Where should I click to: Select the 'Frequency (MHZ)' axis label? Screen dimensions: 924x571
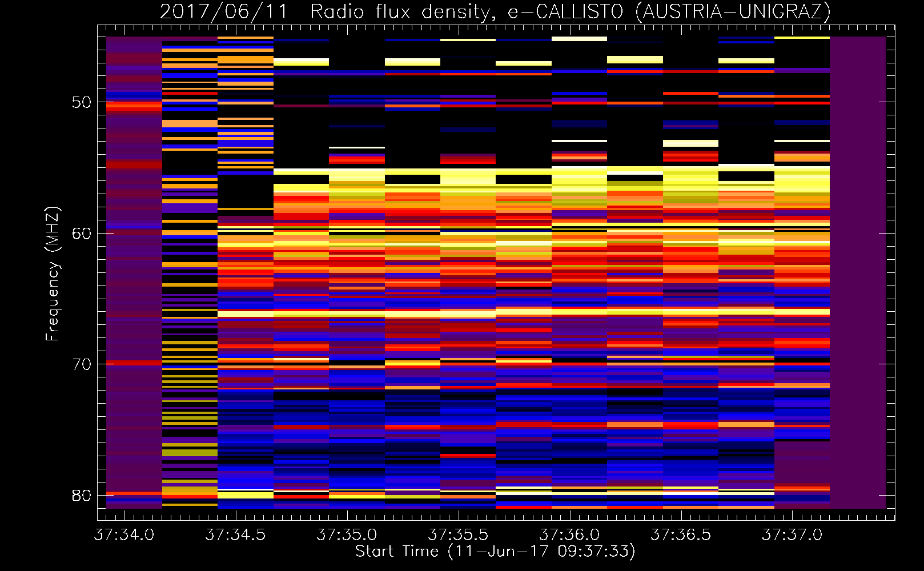(x=53, y=274)
